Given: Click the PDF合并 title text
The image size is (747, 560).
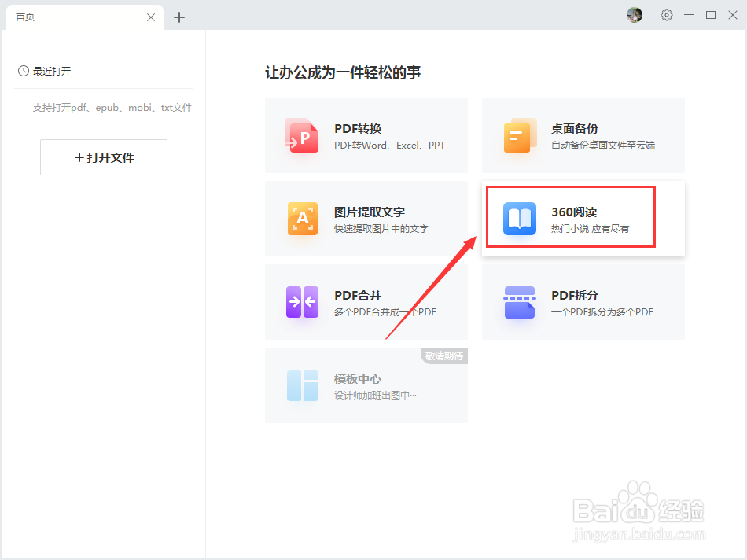Looking at the screenshot, I should [358, 296].
